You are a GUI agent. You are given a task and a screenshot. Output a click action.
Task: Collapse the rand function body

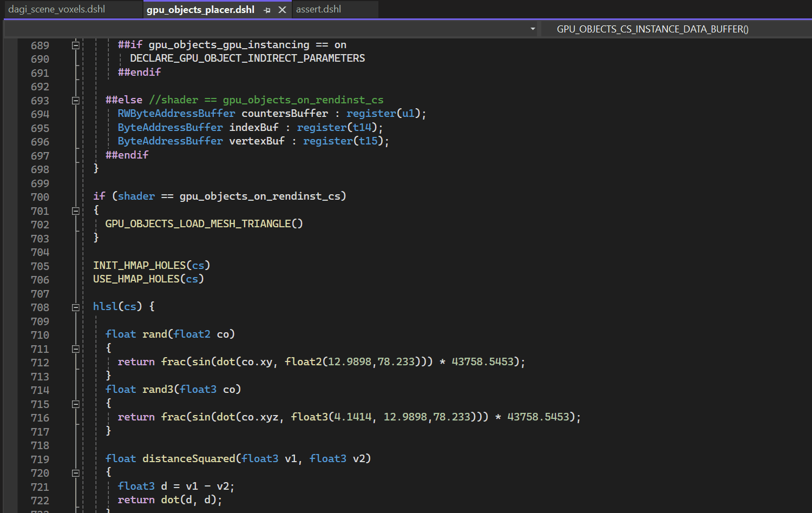click(x=76, y=348)
